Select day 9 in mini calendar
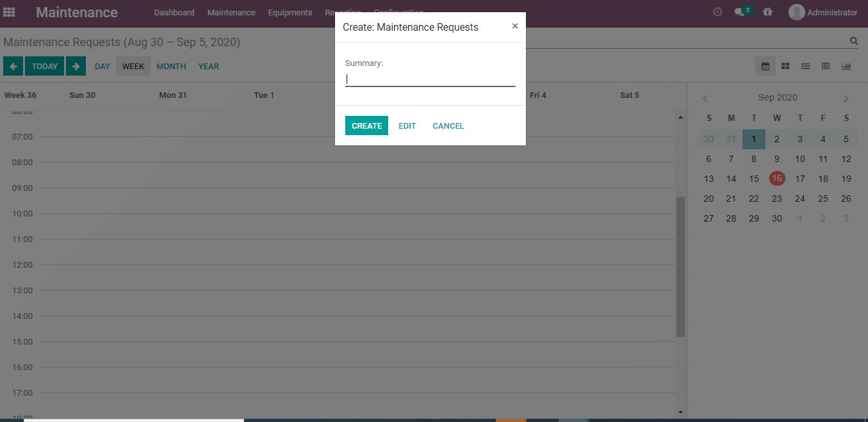Image resolution: width=868 pixels, height=422 pixels. [777, 159]
